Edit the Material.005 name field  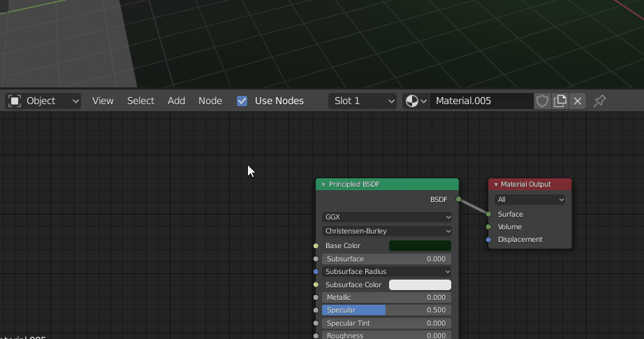coord(481,101)
